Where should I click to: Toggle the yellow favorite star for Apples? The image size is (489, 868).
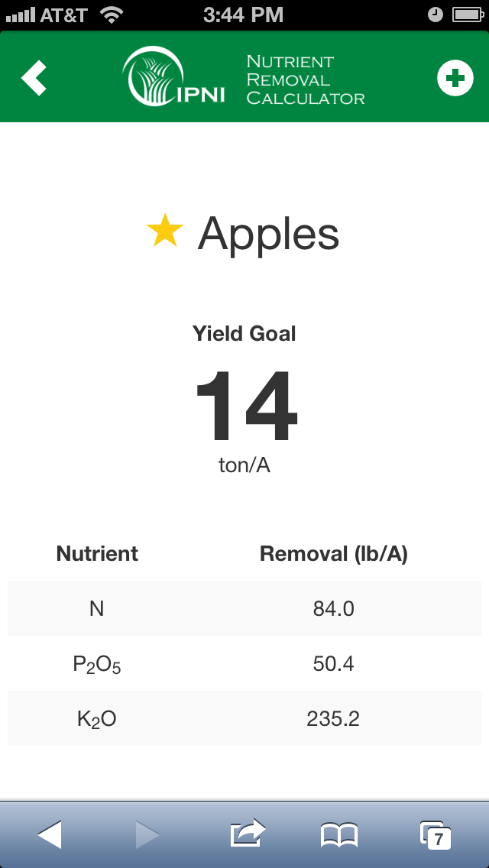(x=165, y=232)
